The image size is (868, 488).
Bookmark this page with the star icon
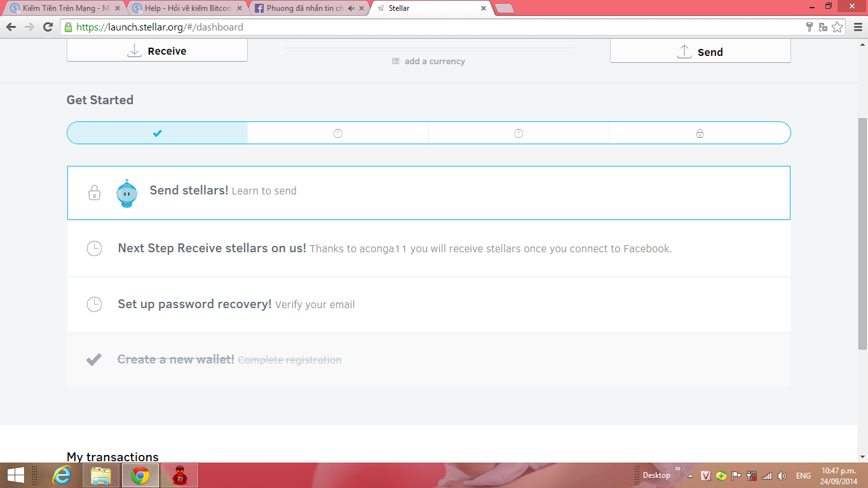[837, 27]
